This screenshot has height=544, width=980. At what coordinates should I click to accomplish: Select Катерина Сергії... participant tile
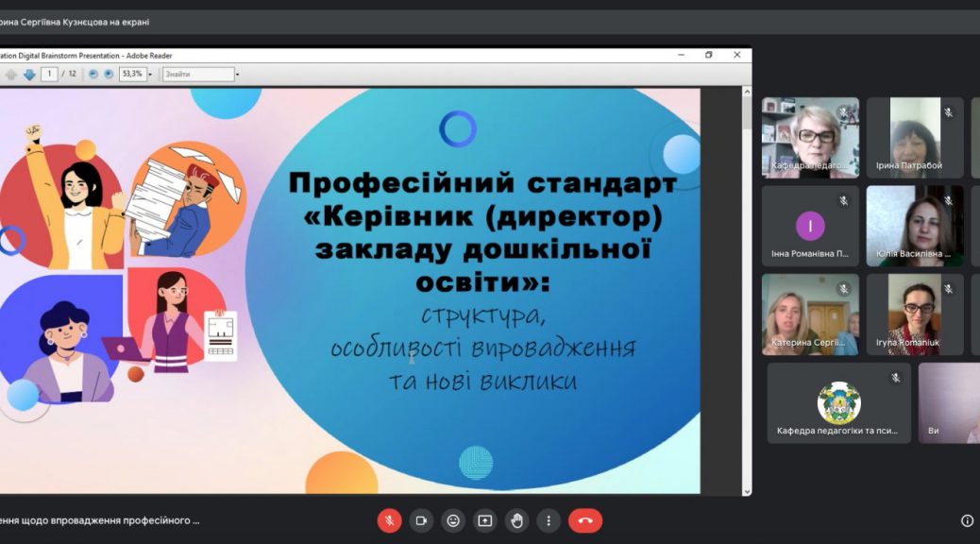(810, 314)
